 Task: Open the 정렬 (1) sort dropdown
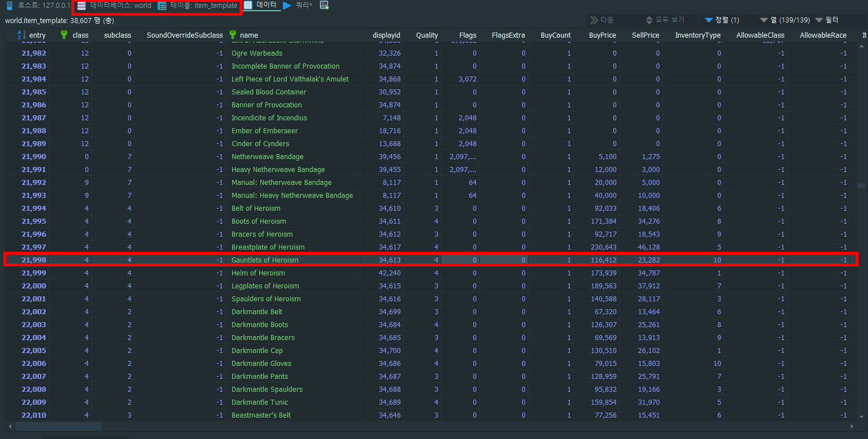click(722, 20)
